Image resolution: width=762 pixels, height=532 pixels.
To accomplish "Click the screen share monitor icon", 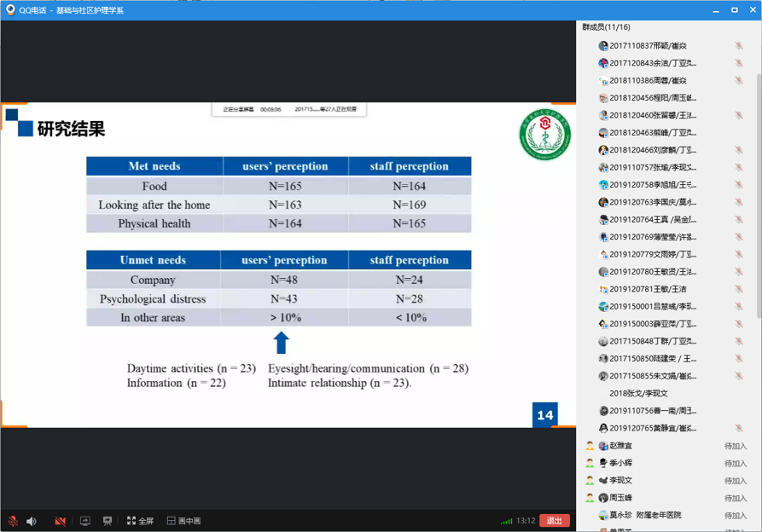I will 85,521.
